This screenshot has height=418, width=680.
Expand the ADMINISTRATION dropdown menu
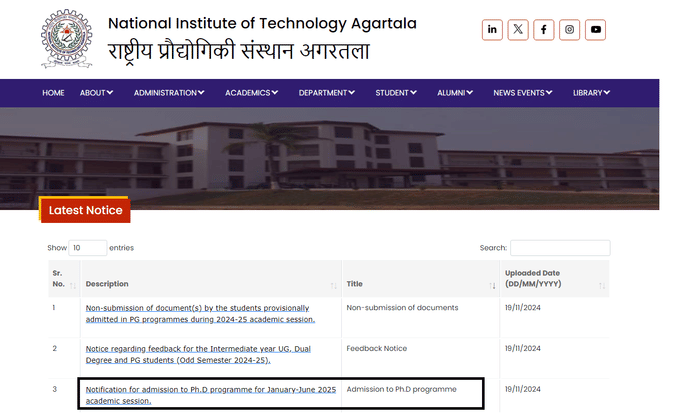[x=169, y=93]
